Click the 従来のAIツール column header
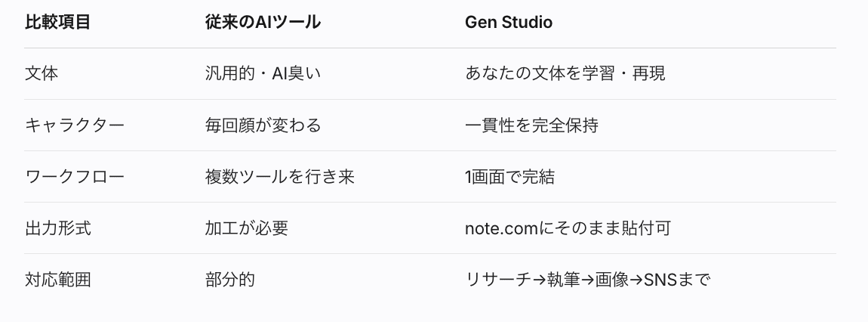The image size is (868, 322). (x=263, y=23)
